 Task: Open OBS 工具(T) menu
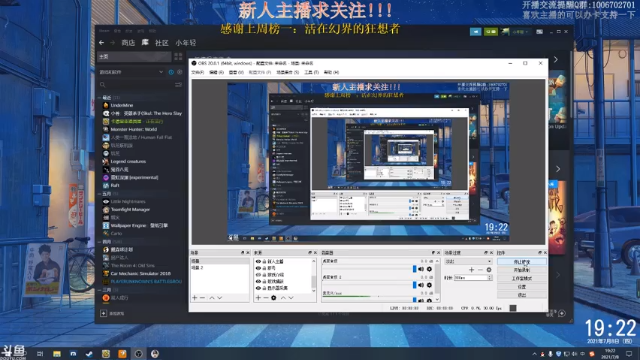coord(311,72)
